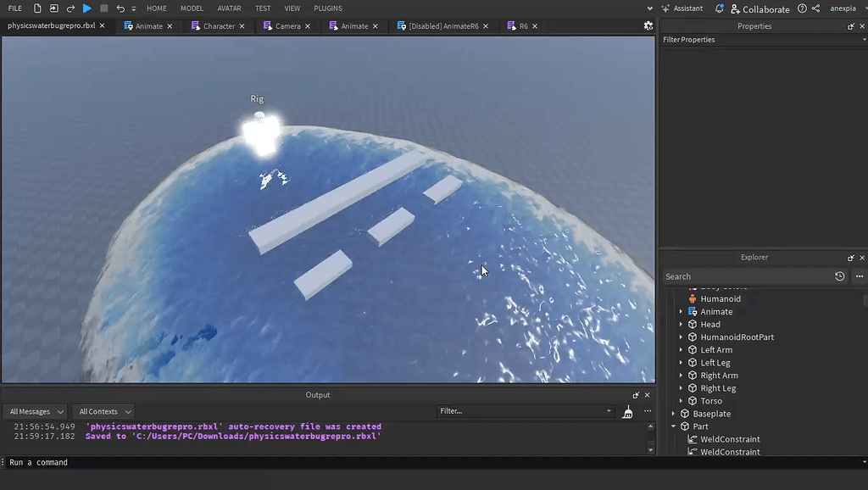The height and width of the screenshot is (490, 868).
Task: Expand the Baseplate tree item
Action: [x=674, y=414]
